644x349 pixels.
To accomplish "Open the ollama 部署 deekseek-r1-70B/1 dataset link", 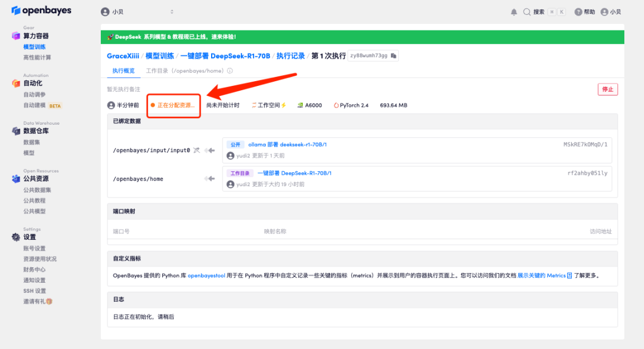I will (287, 145).
